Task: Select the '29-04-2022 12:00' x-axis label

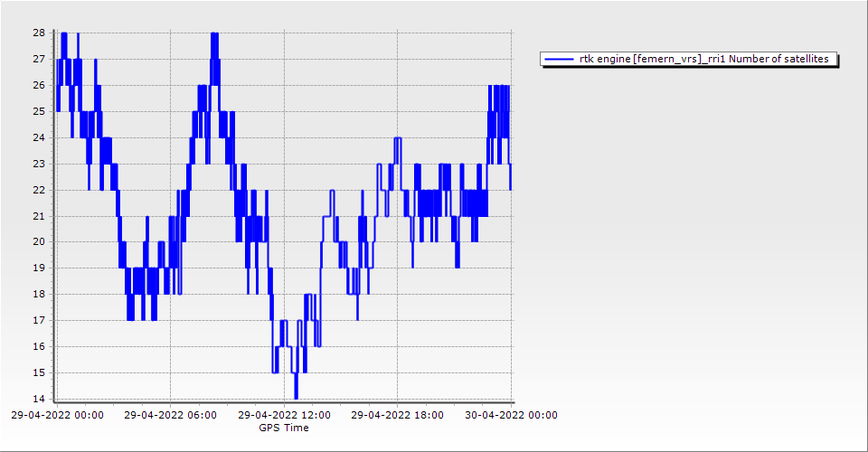Action: click(284, 416)
